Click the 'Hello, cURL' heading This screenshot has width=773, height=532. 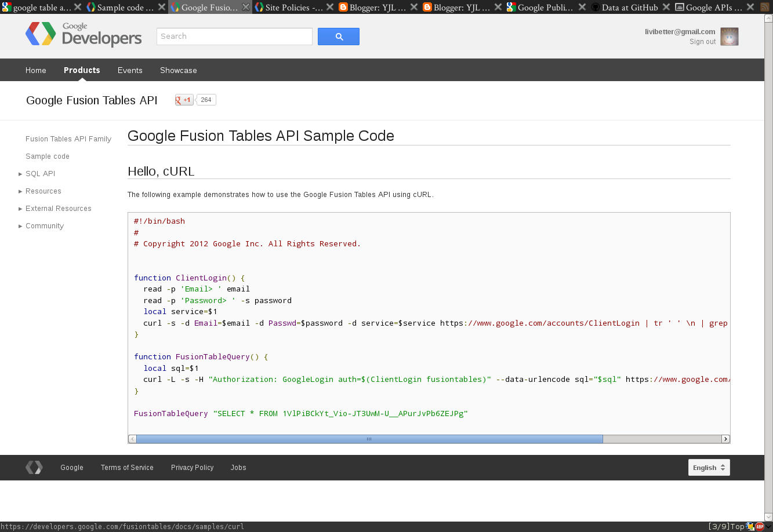(x=161, y=171)
